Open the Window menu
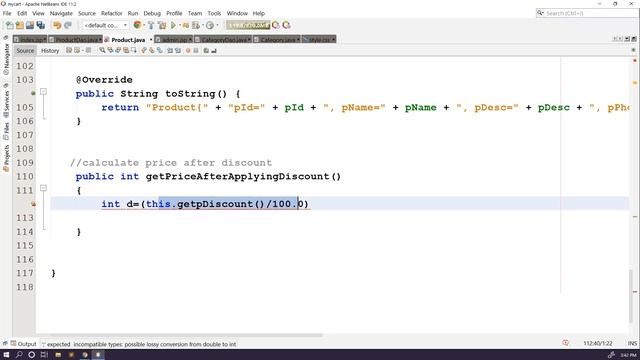Viewport: 640px width, 360px height. point(237,13)
